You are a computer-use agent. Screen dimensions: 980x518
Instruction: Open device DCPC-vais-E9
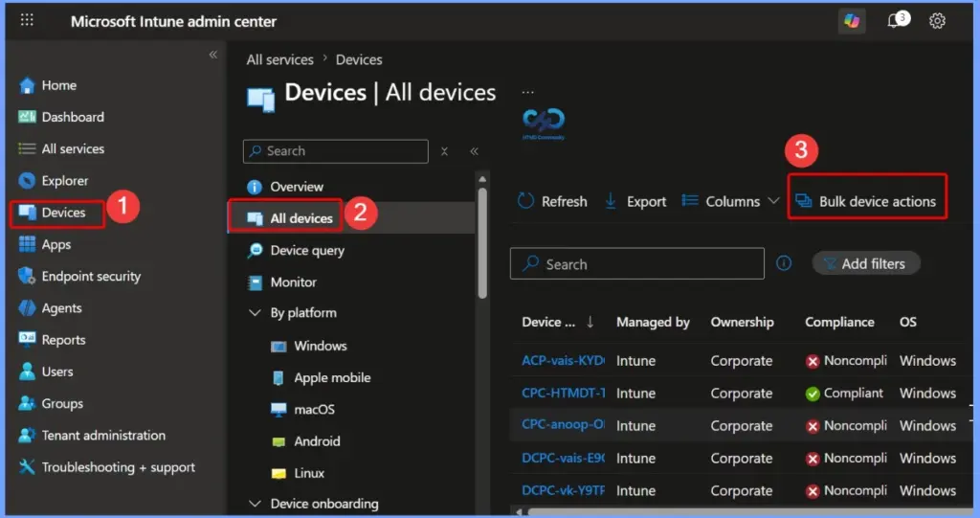coord(563,458)
